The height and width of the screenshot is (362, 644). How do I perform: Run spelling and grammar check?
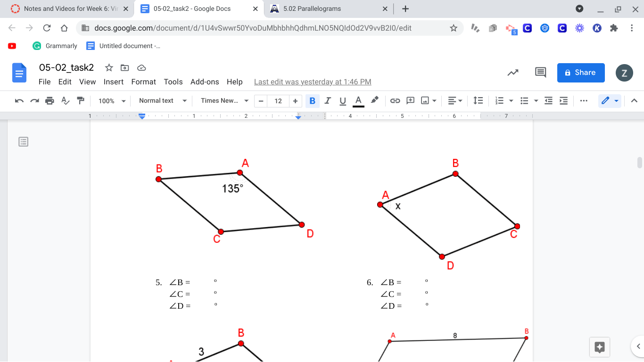66,101
